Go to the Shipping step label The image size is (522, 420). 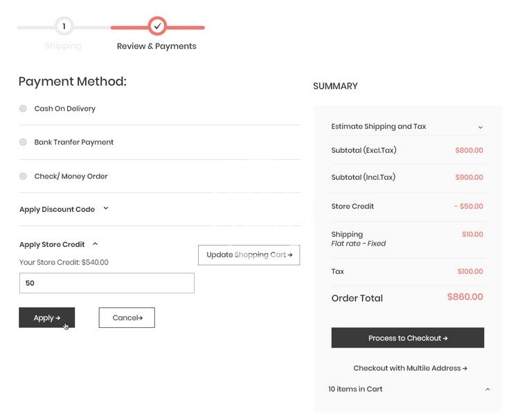[63, 46]
